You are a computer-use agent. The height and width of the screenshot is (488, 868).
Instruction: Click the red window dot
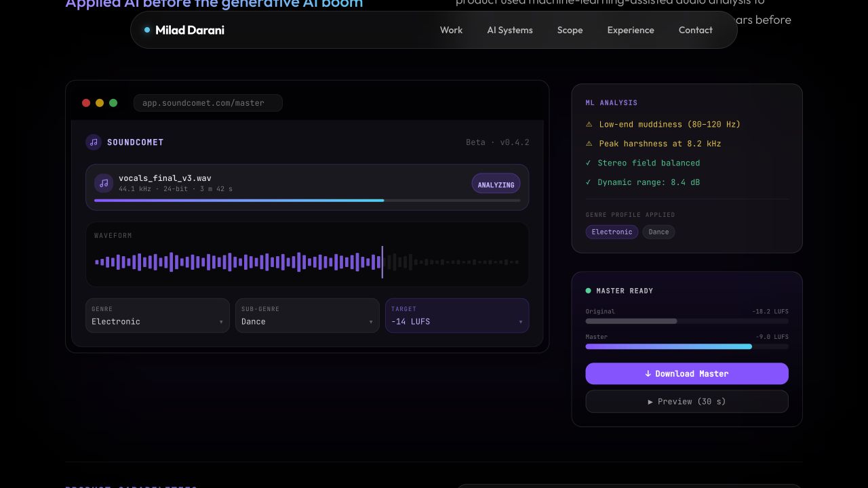click(x=86, y=103)
